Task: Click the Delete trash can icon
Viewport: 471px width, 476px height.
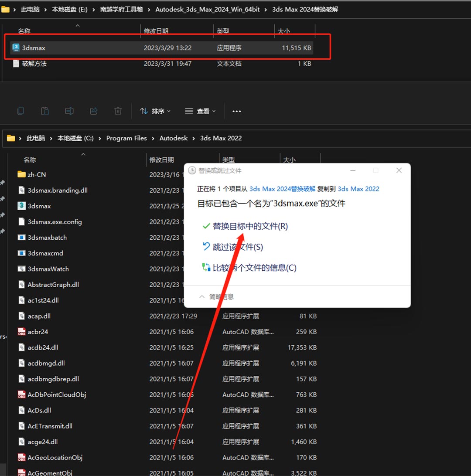Action: 118,111
